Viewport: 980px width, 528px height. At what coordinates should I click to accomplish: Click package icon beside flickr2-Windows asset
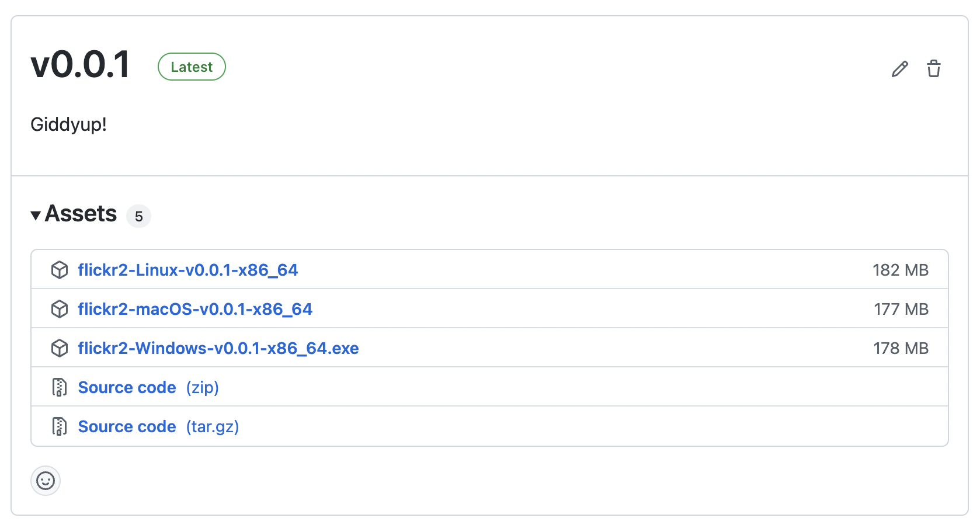click(60, 348)
